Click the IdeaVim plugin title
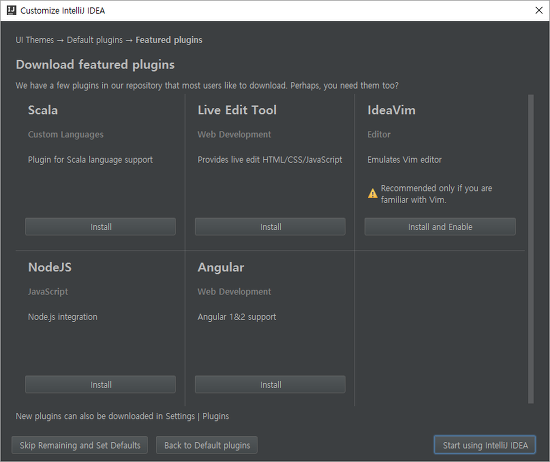 391,110
